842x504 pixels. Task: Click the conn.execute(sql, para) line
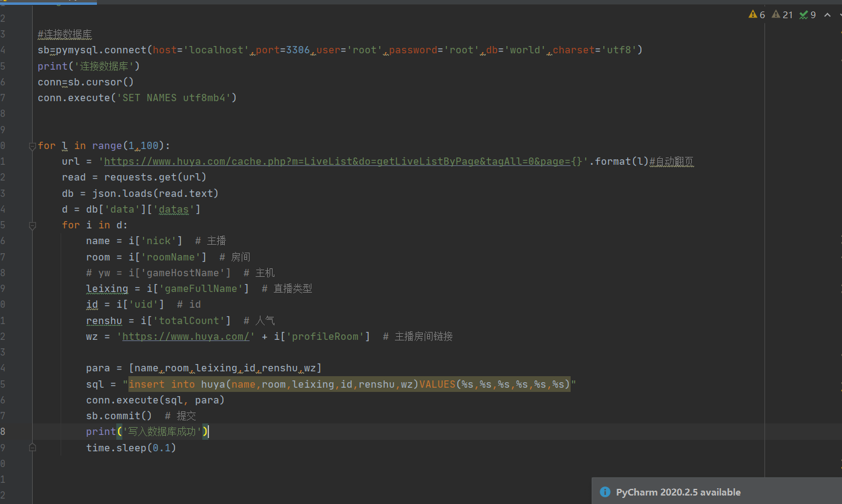pyautogui.click(x=155, y=400)
